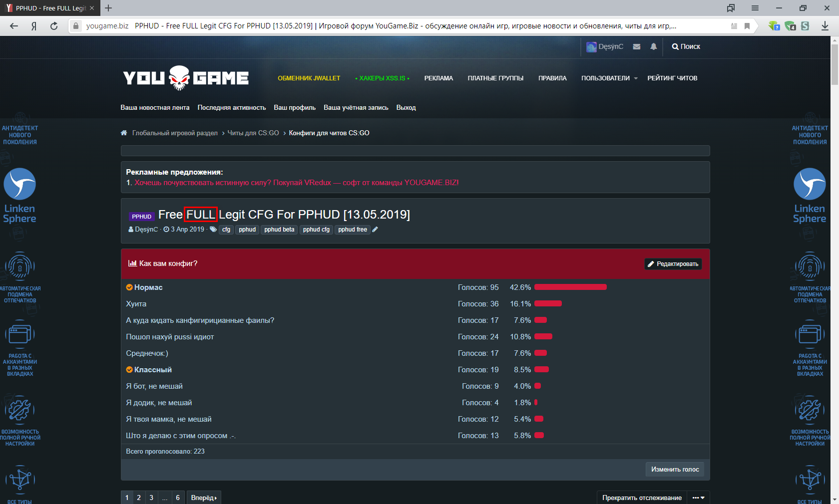
Task: Reload the page with the refresh icon
Action: [54, 26]
